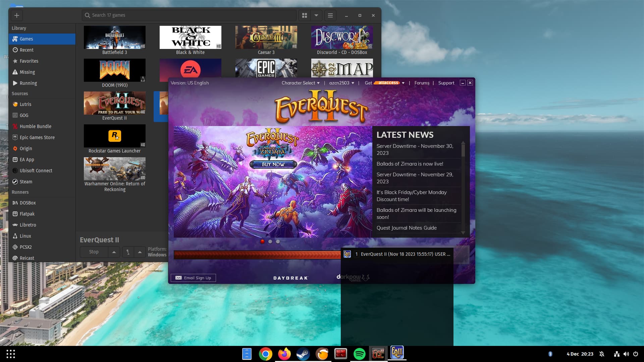The image size is (644, 362).
Task: Select the Rockstar Games Launcher cover
Action: click(x=115, y=136)
